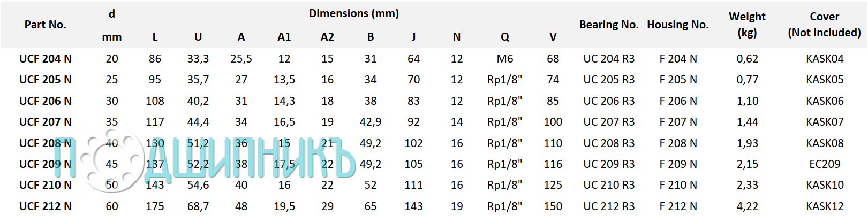
Task: Click the Bearing No. column header
Action: [609, 25]
